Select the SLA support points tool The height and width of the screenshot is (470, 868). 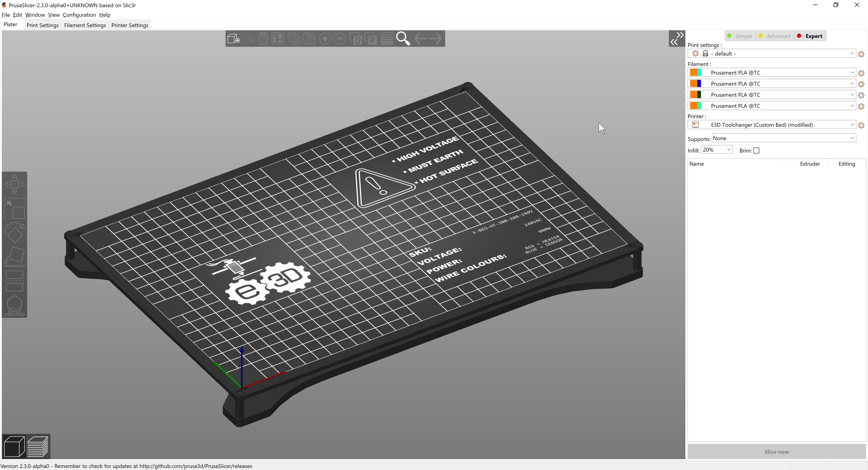[x=14, y=305]
